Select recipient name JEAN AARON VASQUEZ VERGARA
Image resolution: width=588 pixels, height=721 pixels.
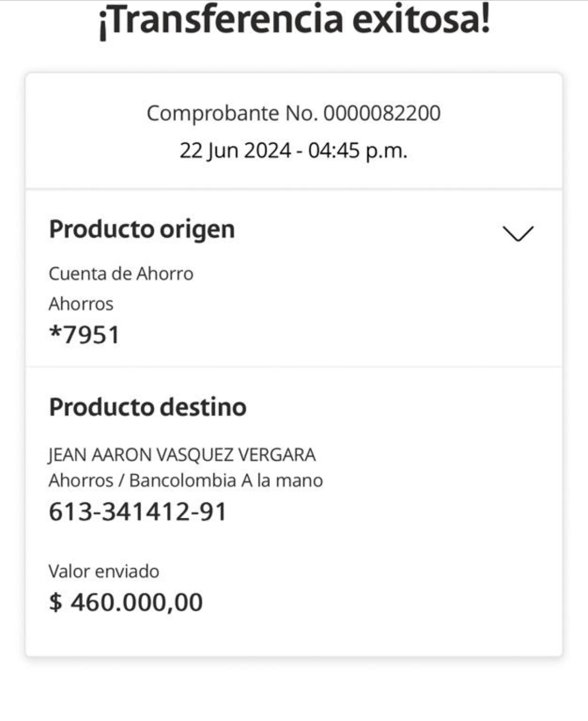click(182, 455)
